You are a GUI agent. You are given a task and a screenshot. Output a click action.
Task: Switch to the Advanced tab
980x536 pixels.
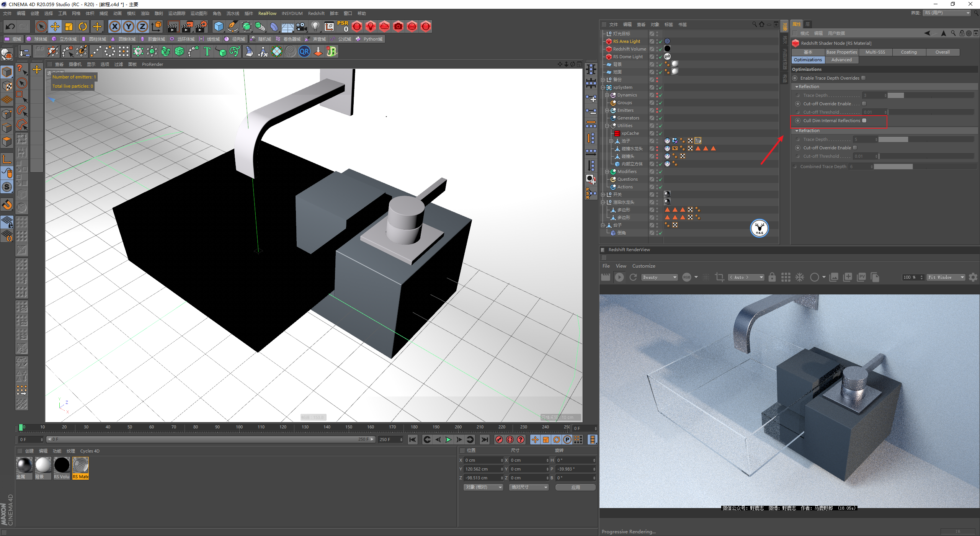pyautogui.click(x=841, y=60)
